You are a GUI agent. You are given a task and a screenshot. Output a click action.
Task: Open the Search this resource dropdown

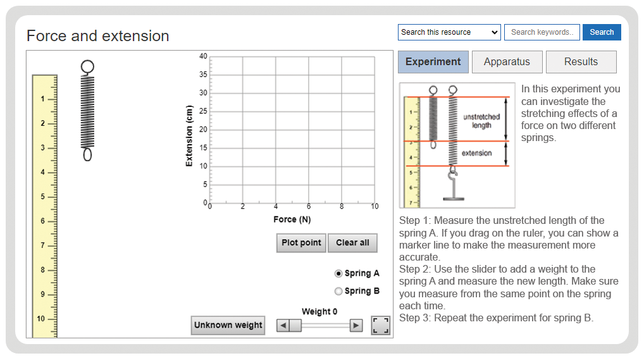449,32
